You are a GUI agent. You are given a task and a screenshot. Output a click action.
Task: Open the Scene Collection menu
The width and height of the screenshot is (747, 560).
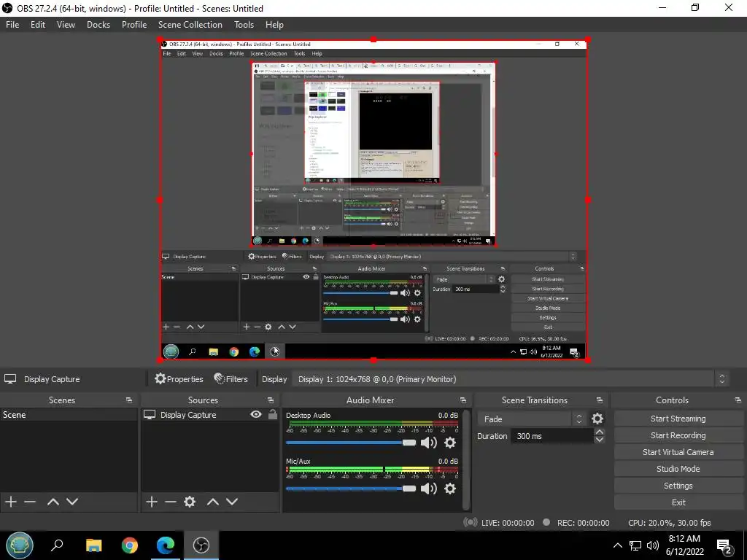(x=190, y=24)
